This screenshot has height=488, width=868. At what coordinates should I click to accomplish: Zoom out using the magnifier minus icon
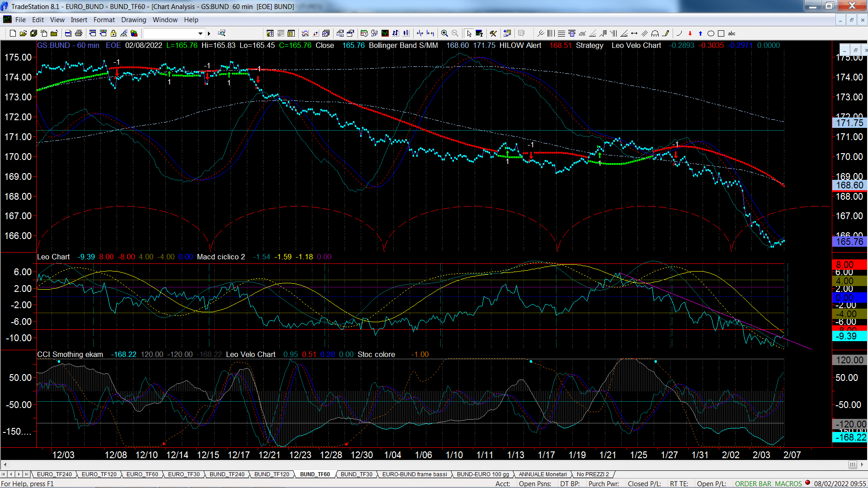click(455, 33)
